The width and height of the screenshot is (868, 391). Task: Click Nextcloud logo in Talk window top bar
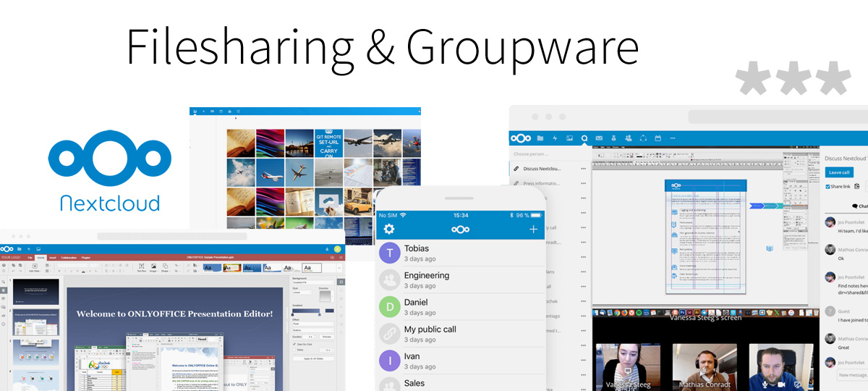[x=521, y=138]
